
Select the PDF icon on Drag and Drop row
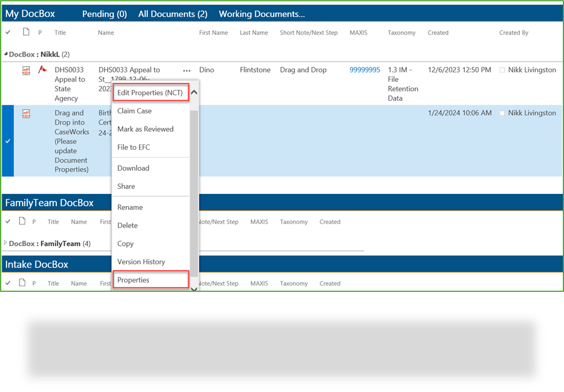point(26,113)
